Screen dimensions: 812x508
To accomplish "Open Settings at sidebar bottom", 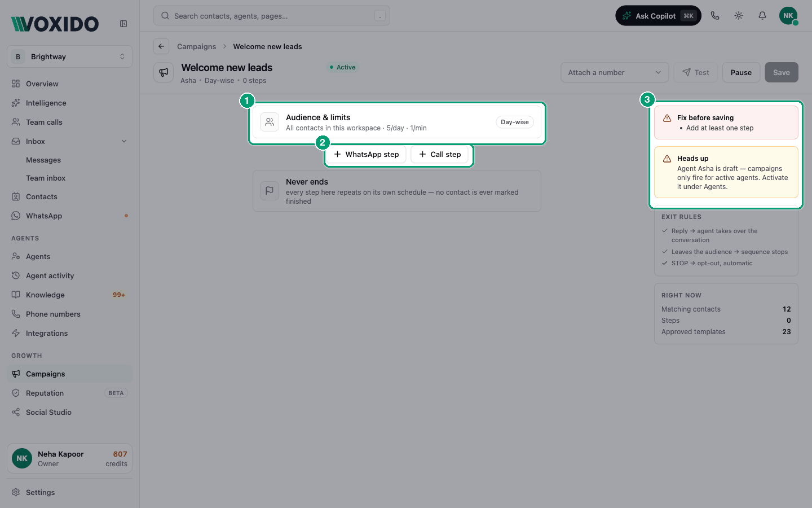I will 69,492.
